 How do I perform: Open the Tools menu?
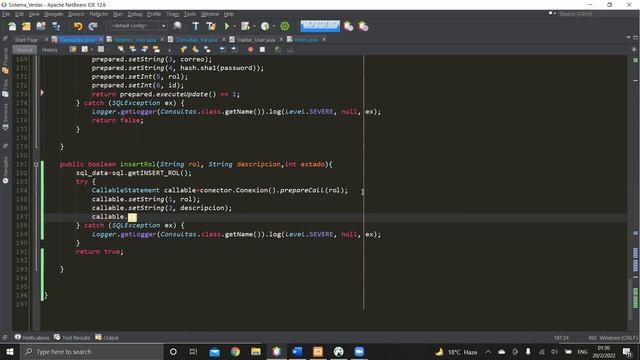189,14
